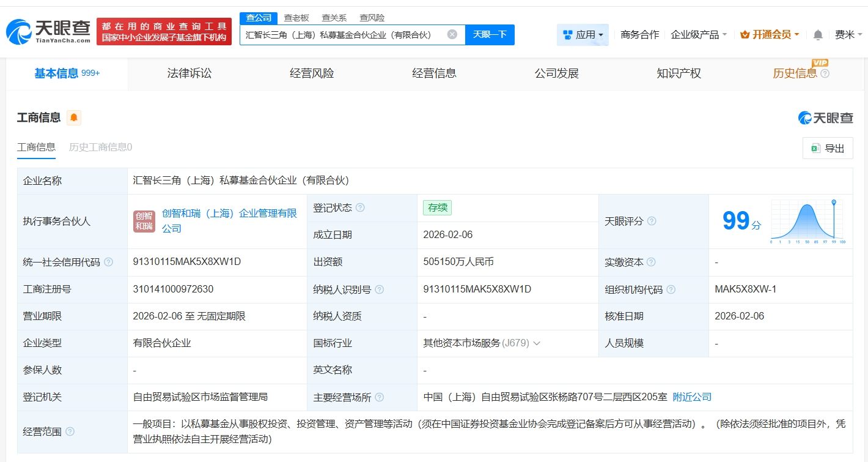Image resolution: width=868 pixels, height=462 pixels.
Task: Click the TianYanCha logo in header
Action: pyautogui.click(x=49, y=31)
